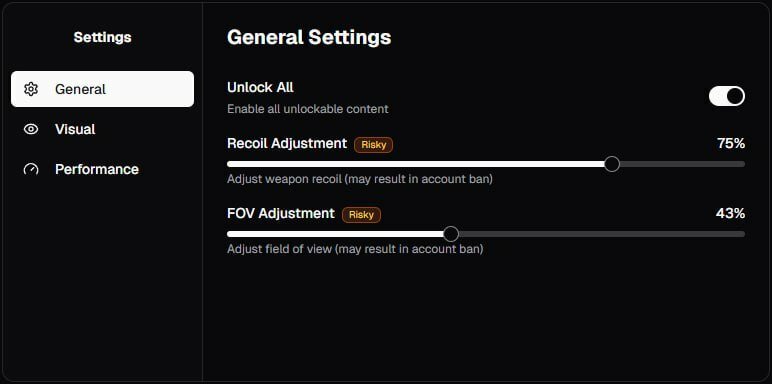Open the Performance label in the sidebar
This screenshot has width=772, height=384.
click(x=97, y=169)
